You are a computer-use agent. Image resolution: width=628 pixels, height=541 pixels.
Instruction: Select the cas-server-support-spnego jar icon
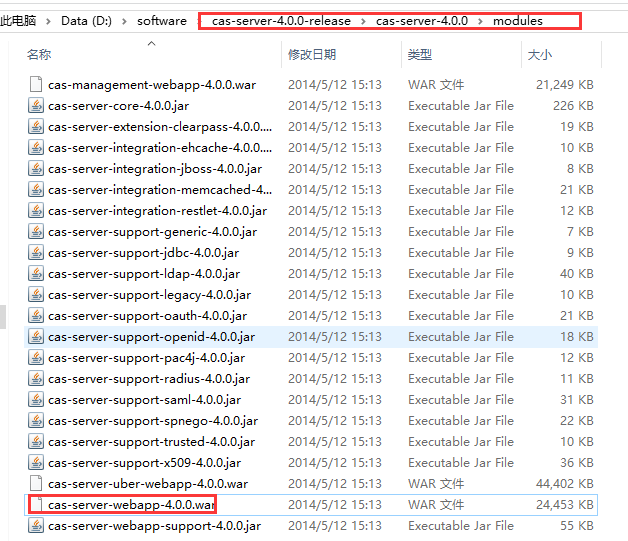pos(36,420)
